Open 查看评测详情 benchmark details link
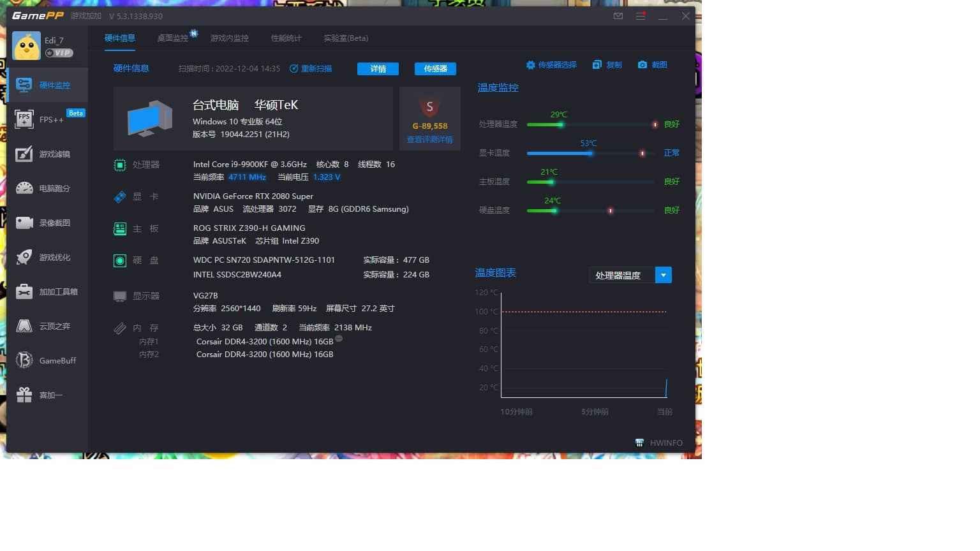This screenshot has width=980, height=551. coord(429,139)
